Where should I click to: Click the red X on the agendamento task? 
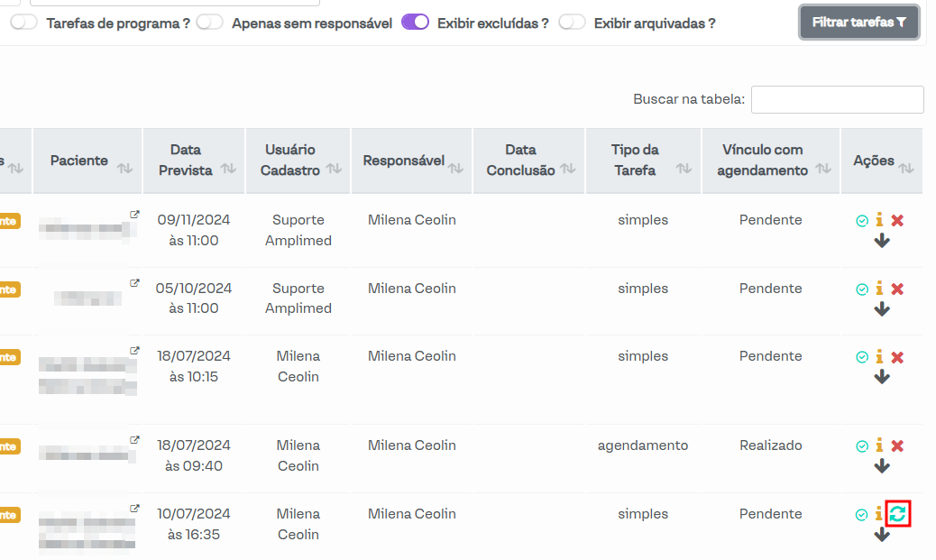pos(897,446)
